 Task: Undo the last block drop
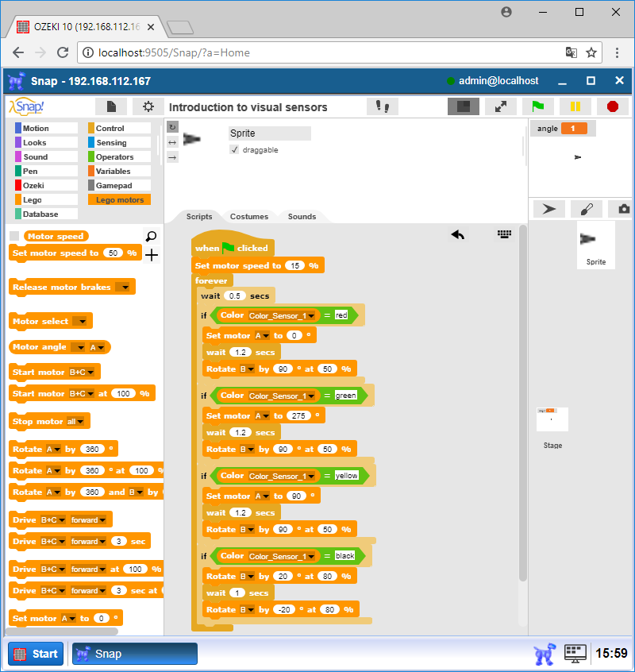tap(458, 234)
